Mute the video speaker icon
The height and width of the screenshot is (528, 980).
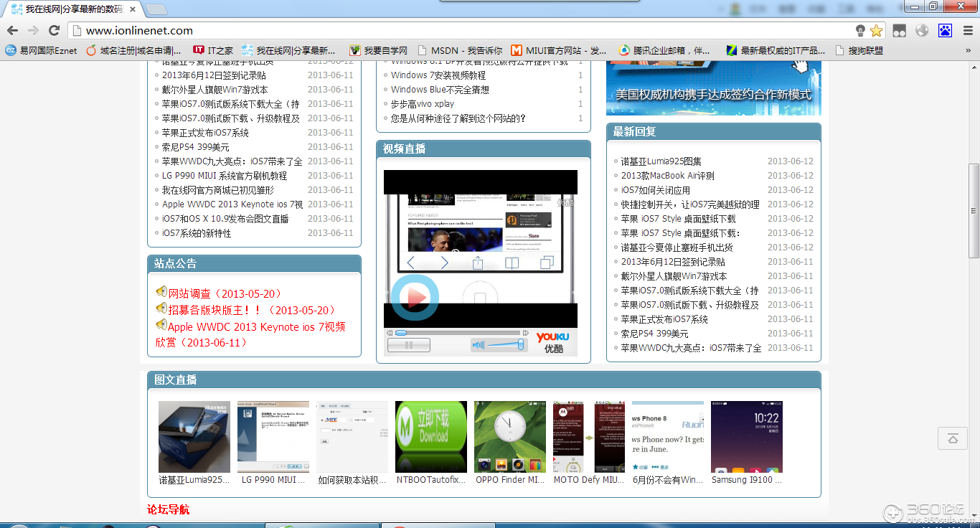478,345
